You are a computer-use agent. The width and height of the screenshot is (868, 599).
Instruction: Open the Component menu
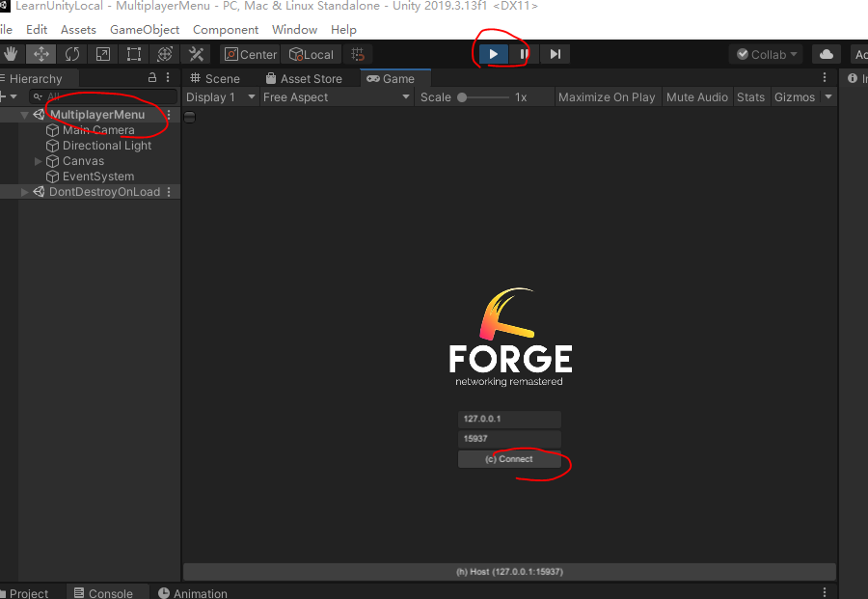tap(226, 29)
